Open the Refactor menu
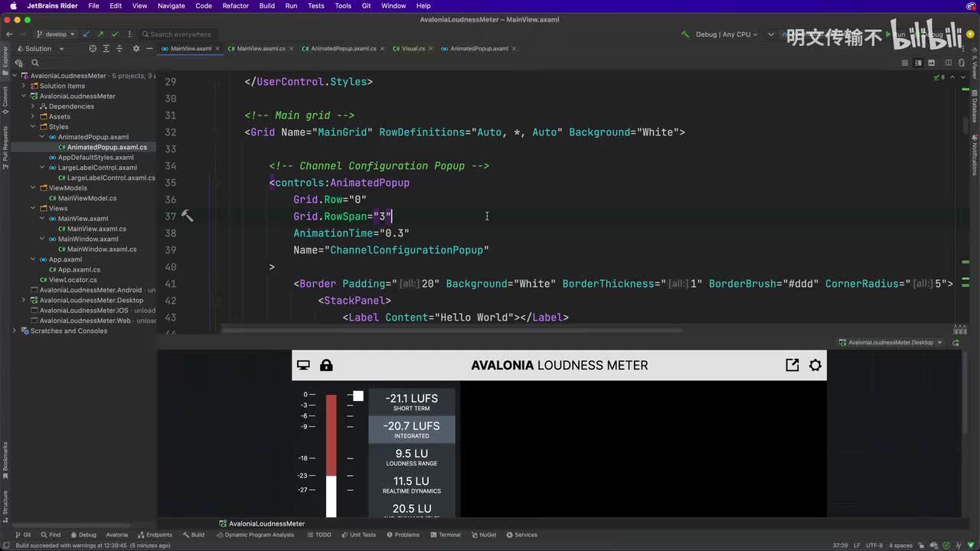Screen dimensions: 980x551 pyautogui.click(x=235, y=5)
